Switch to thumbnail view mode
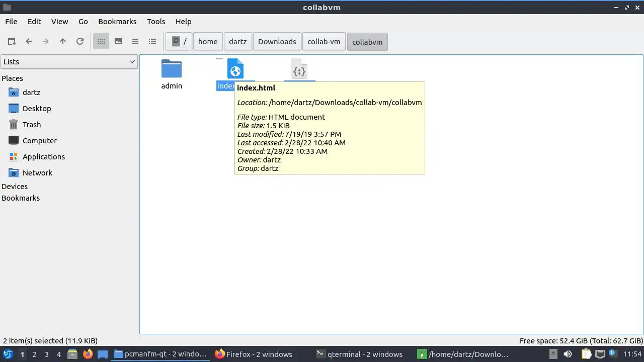The height and width of the screenshot is (362, 644). click(x=118, y=42)
